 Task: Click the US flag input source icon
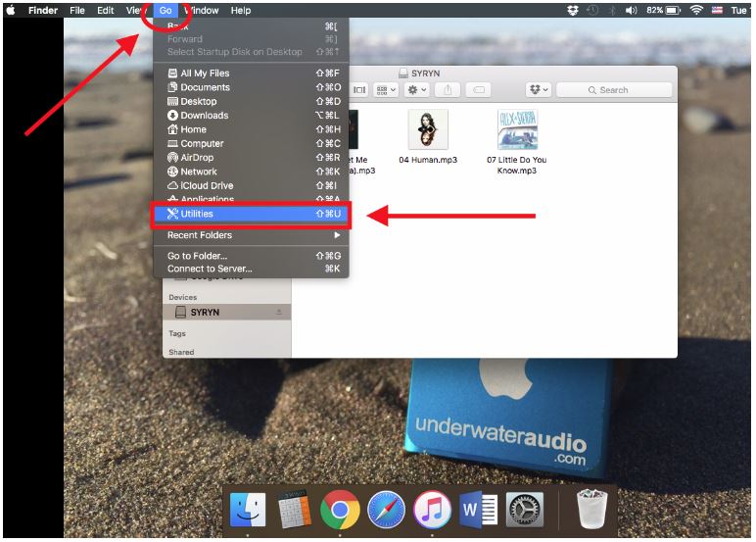coord(718,10)
